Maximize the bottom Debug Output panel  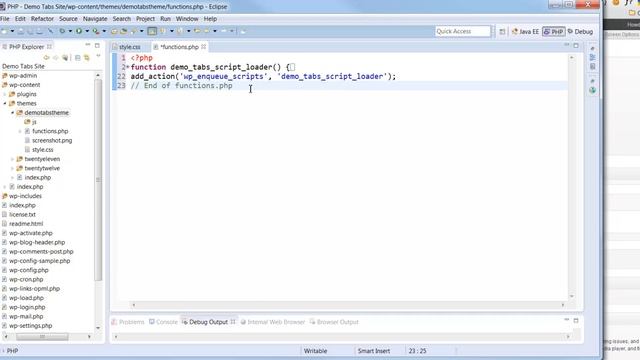[576, 320]
